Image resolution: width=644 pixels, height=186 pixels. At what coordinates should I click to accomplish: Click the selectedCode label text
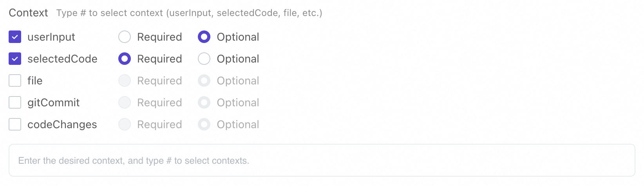[62, 59]
